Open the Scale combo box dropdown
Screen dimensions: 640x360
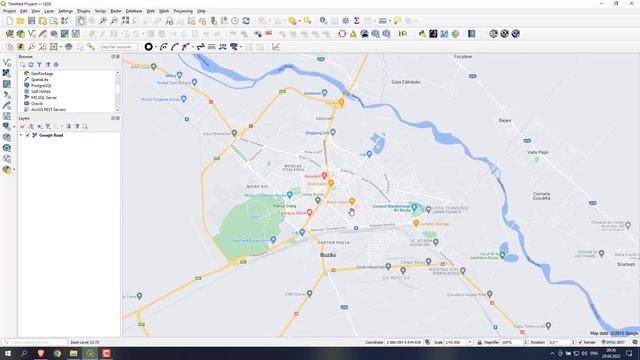[x=470, y=342]
